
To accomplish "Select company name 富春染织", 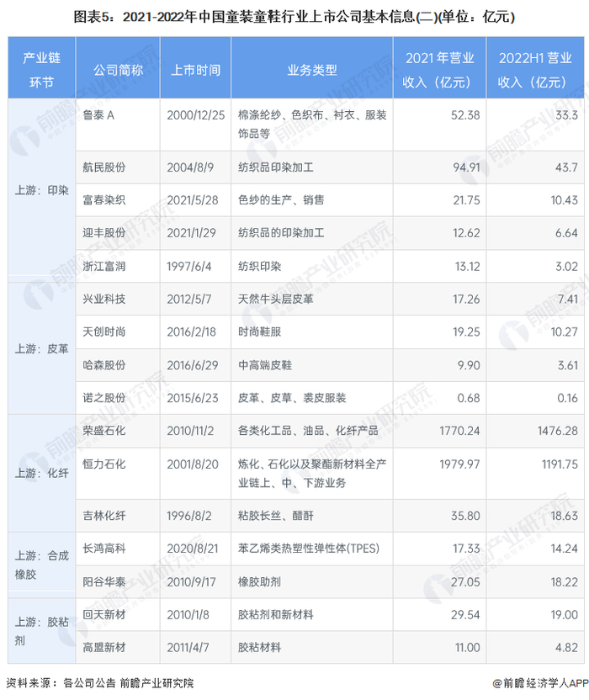I will [104, 200].
